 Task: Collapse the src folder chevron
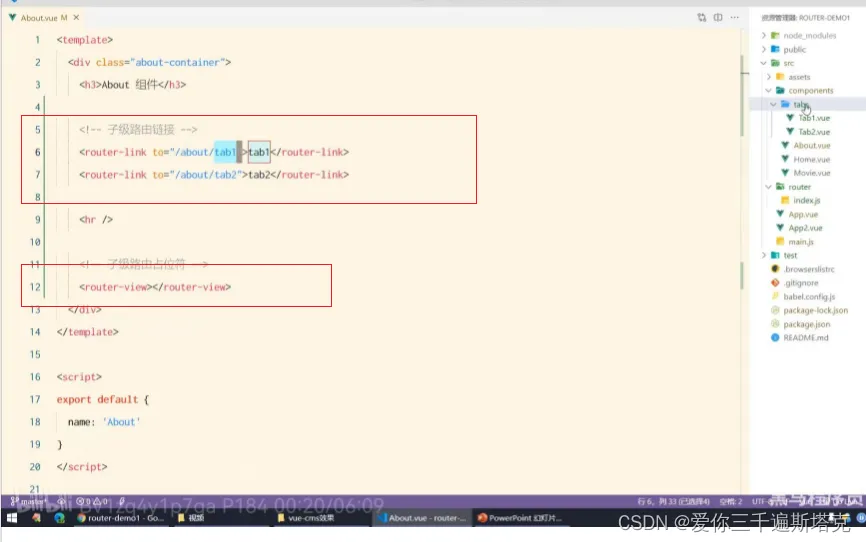[x=764, y=63]
